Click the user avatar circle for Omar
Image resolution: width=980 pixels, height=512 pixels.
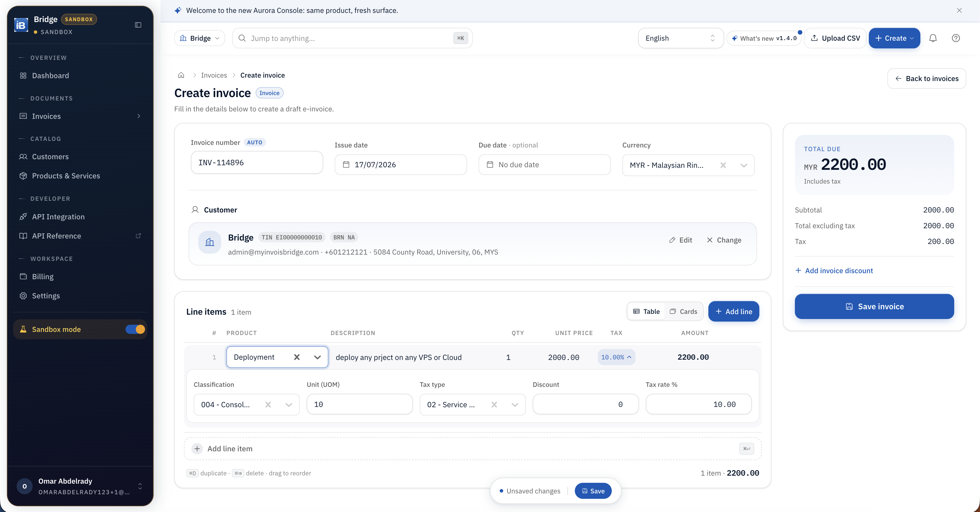25,486
